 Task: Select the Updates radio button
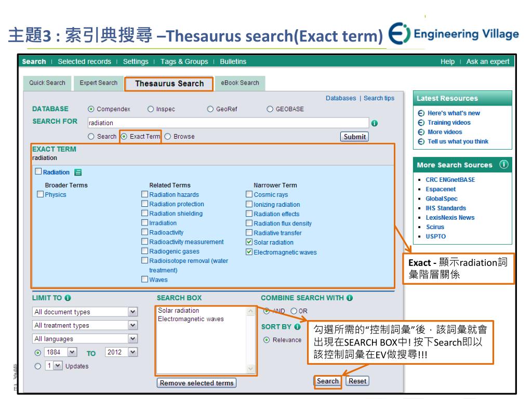(38, 366)
